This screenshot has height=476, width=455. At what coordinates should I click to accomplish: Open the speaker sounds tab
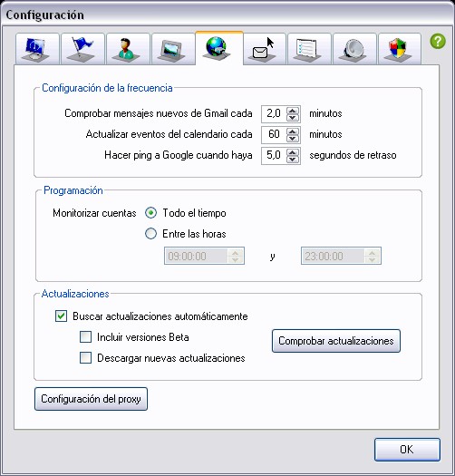354,49
